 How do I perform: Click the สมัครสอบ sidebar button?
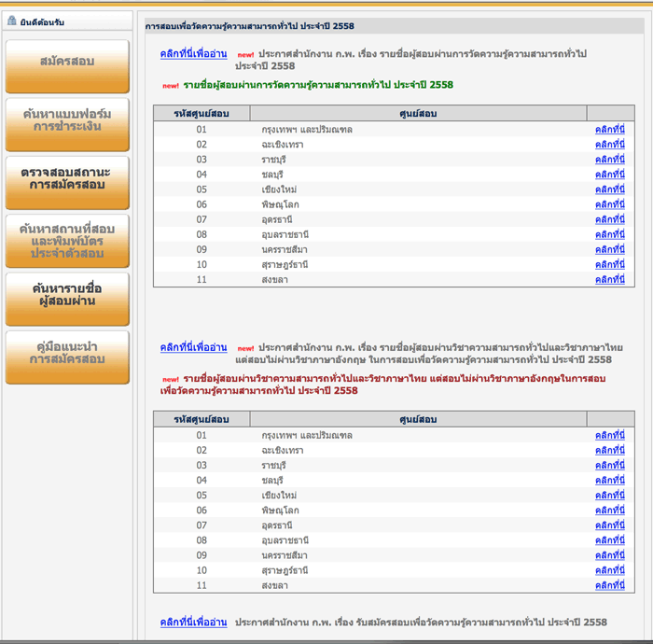pos(66,62)
